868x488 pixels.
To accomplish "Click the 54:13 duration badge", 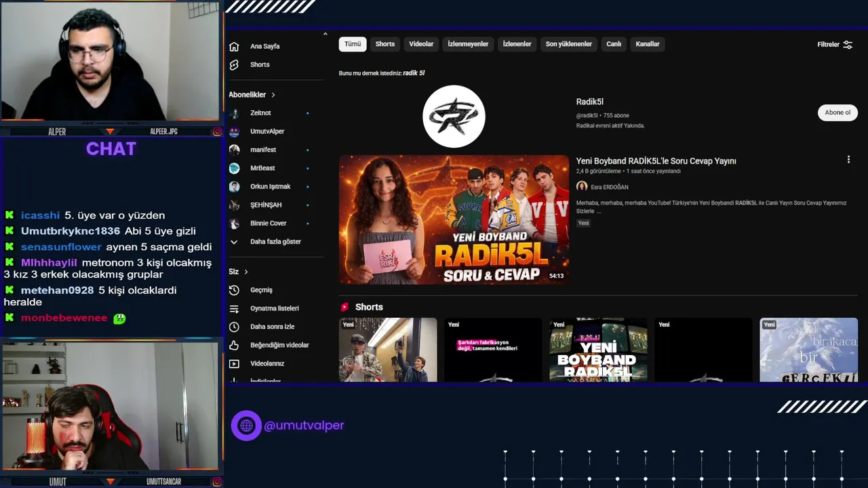I will click(556, 276).
